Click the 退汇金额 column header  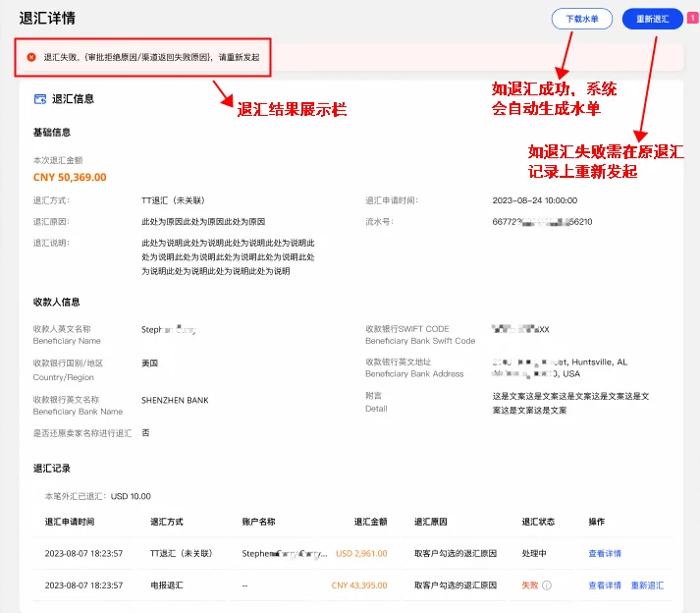[370, 522]
